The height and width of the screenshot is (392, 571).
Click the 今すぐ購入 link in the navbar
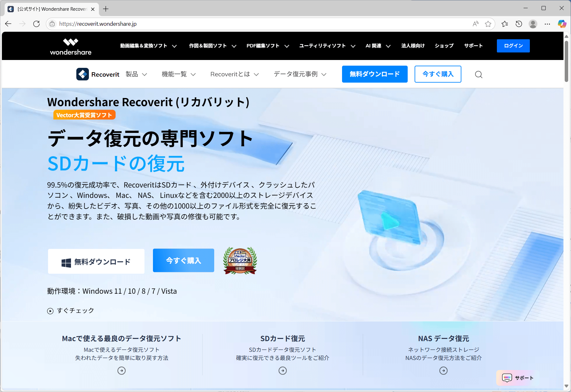(438, 74)
